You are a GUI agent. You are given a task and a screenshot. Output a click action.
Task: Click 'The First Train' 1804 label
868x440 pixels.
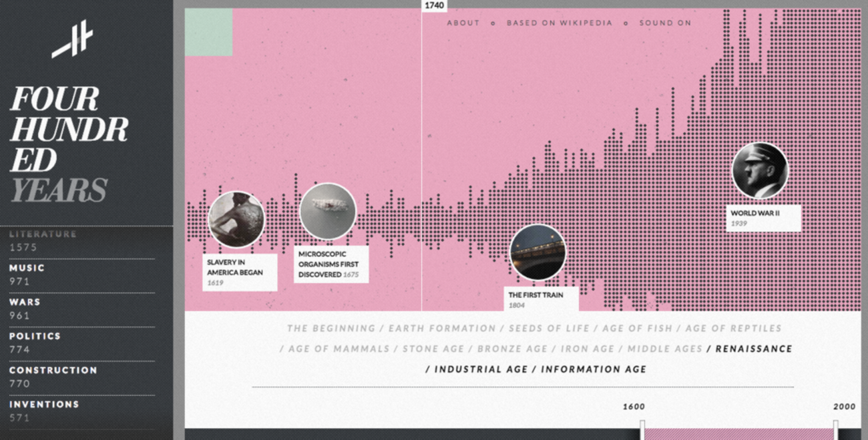[x=541, y=300]
